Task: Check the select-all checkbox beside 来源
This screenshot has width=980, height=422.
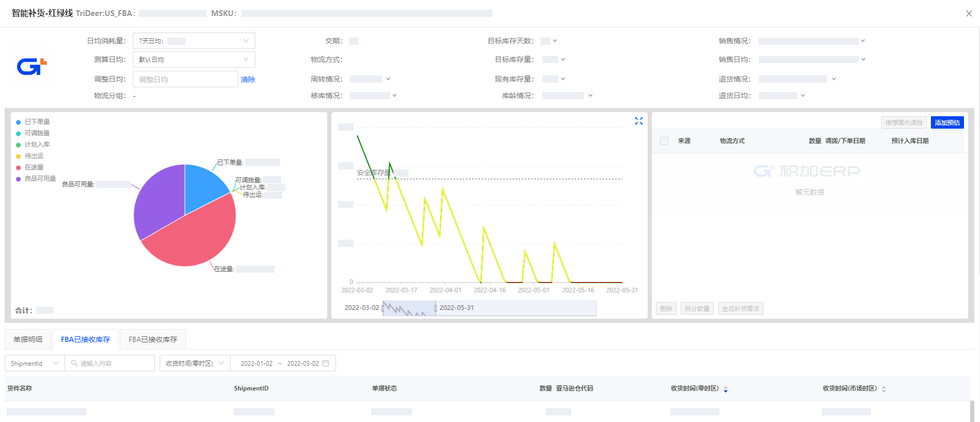Action: pyautogui.click(x=664, y=141)
